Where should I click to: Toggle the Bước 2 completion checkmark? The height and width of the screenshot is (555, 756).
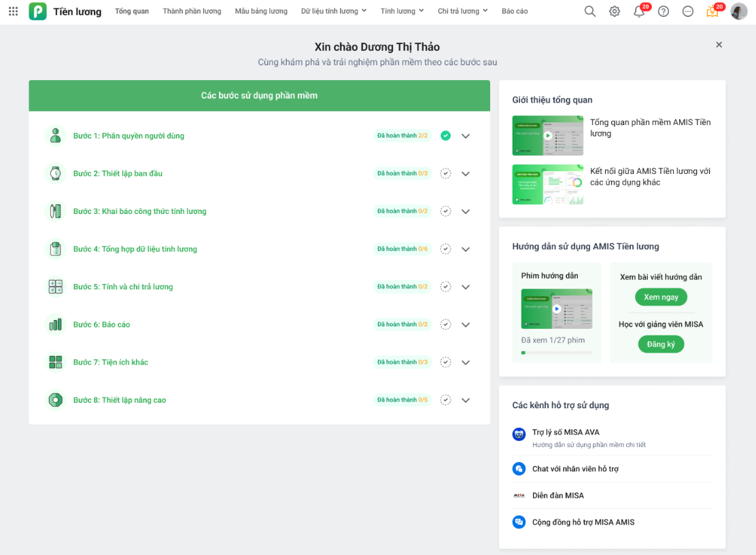point(445,173)
